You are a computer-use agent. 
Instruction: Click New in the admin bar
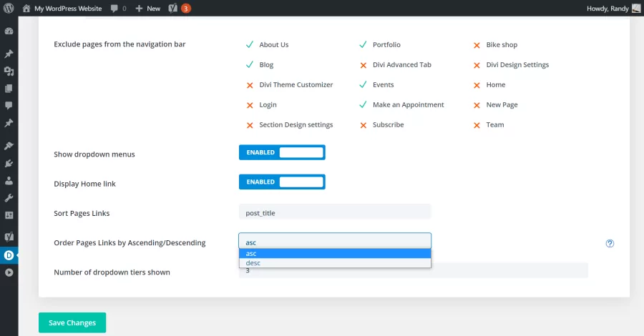pos(154,9)
